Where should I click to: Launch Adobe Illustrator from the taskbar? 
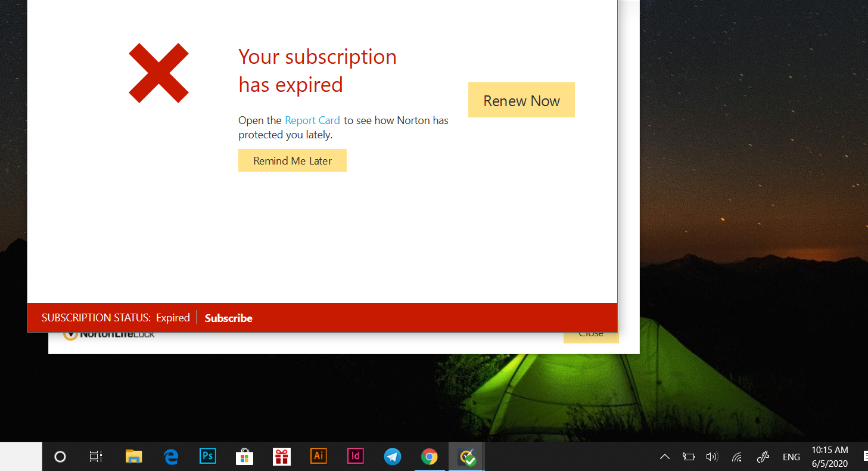tap(319, 457)
